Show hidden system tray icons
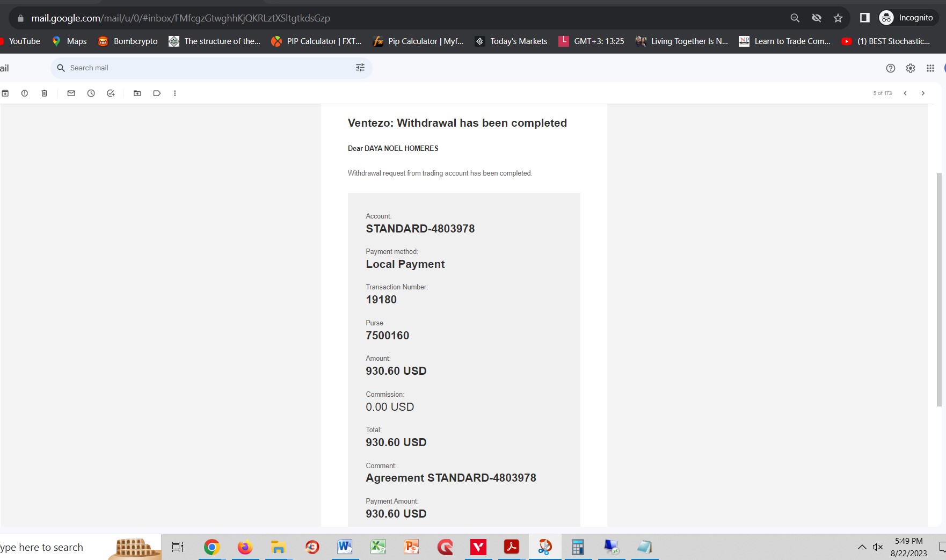This screenshot has width=946, height=560. tap(862, 547)
